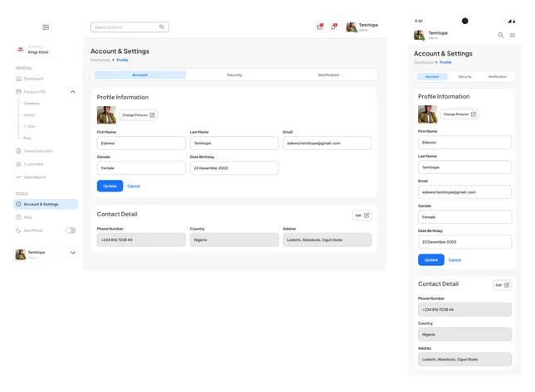Click the Cancel link beside desktop Update
535x392 pixels.
coord(134,186)
